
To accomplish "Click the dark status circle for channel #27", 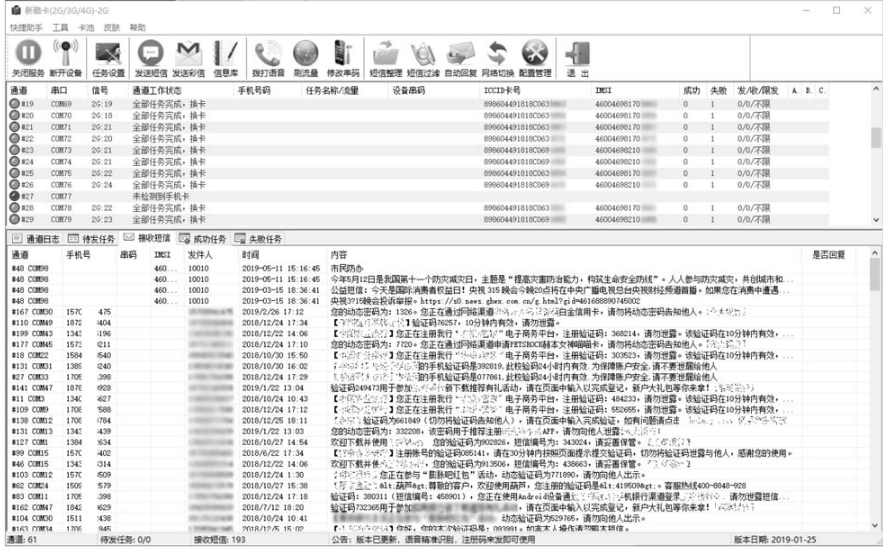I will [x=15, y=196].
